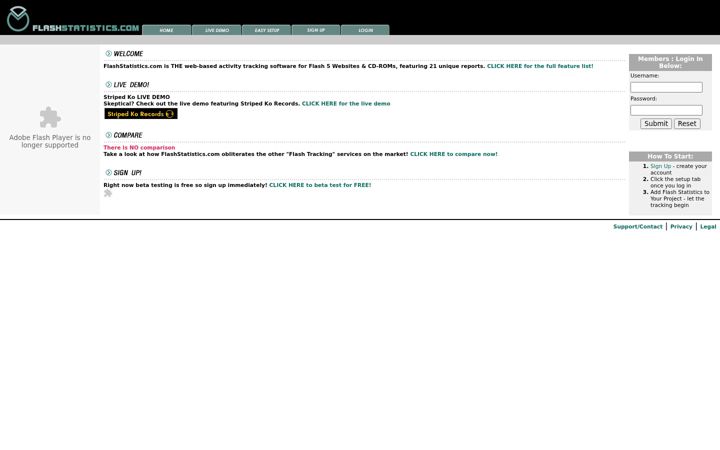
Task: Focus the Username input field
Action: pyautogui.click(x=666, y=87)
